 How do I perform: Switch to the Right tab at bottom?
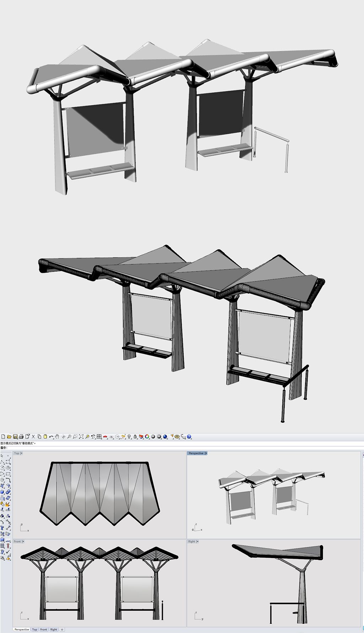point(54,629)
